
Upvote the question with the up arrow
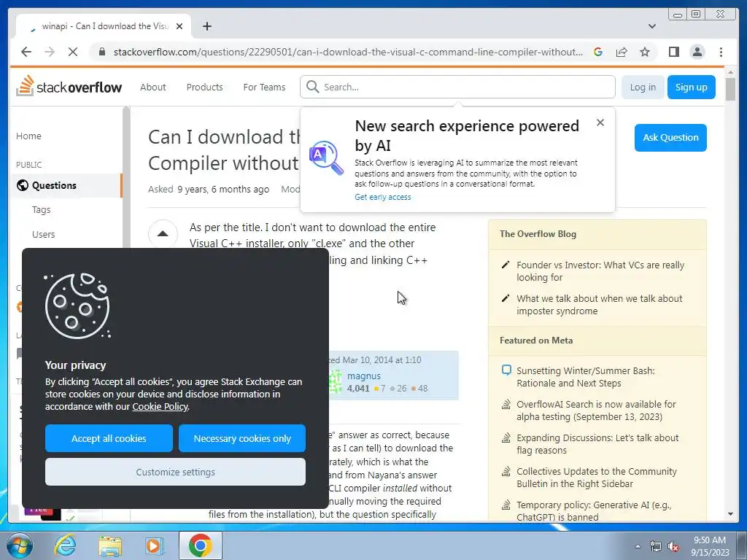pyautogui.click(x=163, y=234)
